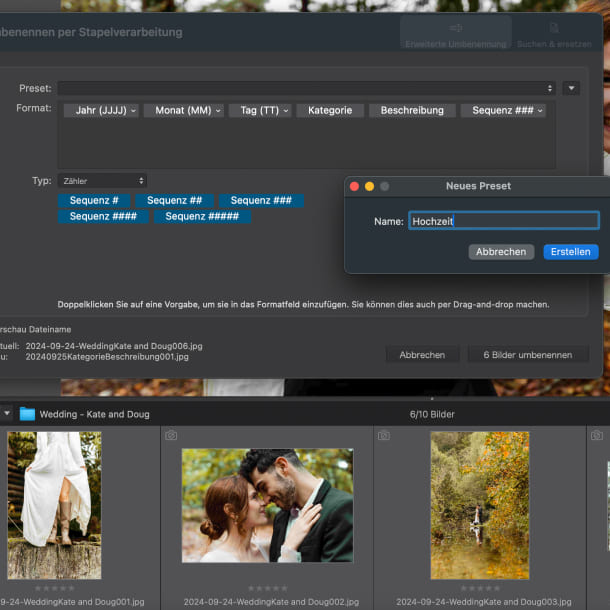Screen dimensions: 610x610
Task: Click the 6 Bilder umbenennen button
Action: [527, 355]
